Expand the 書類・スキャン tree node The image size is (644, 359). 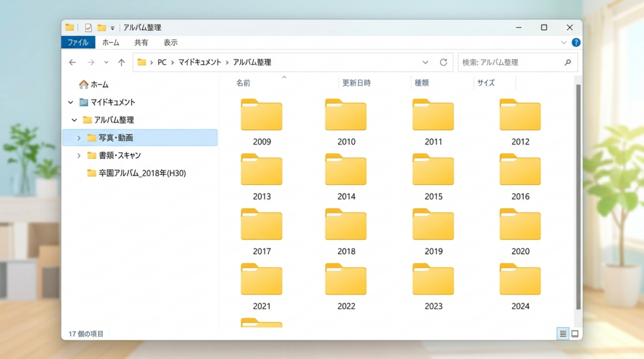79,156
